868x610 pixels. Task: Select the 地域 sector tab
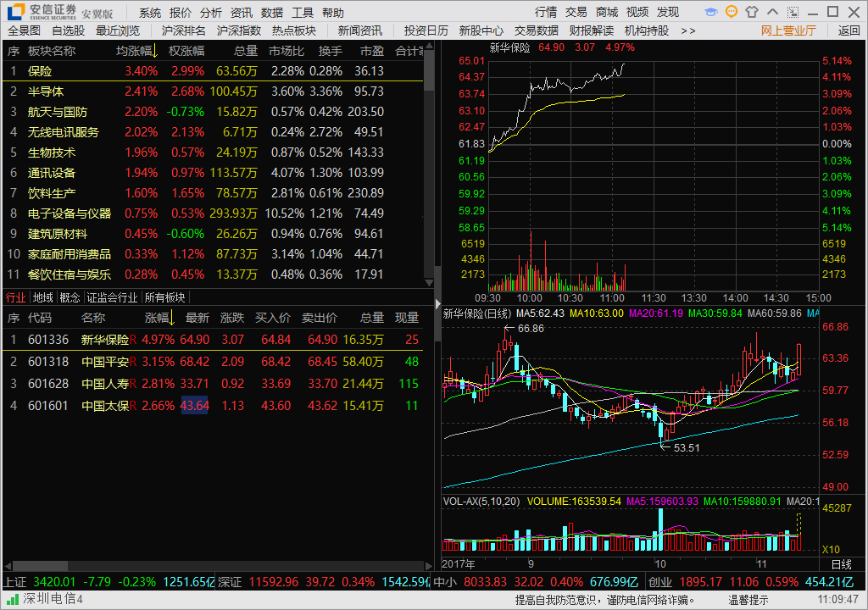42,298
